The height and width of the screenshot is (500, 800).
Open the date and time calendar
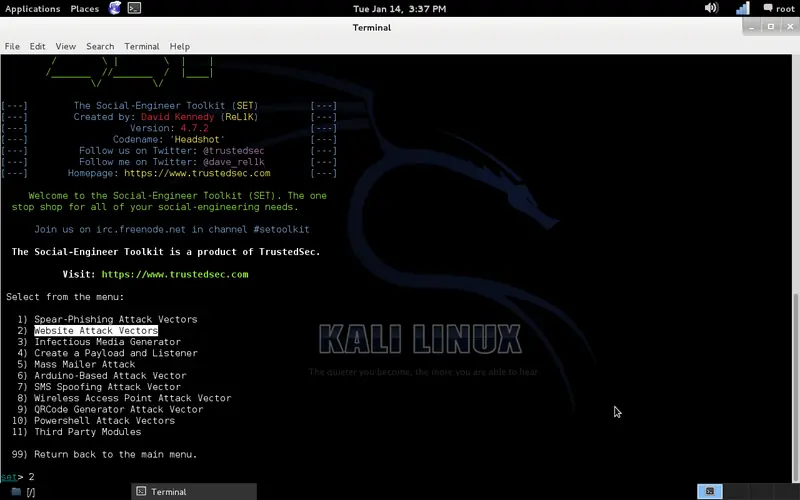(x=399, y=9)
